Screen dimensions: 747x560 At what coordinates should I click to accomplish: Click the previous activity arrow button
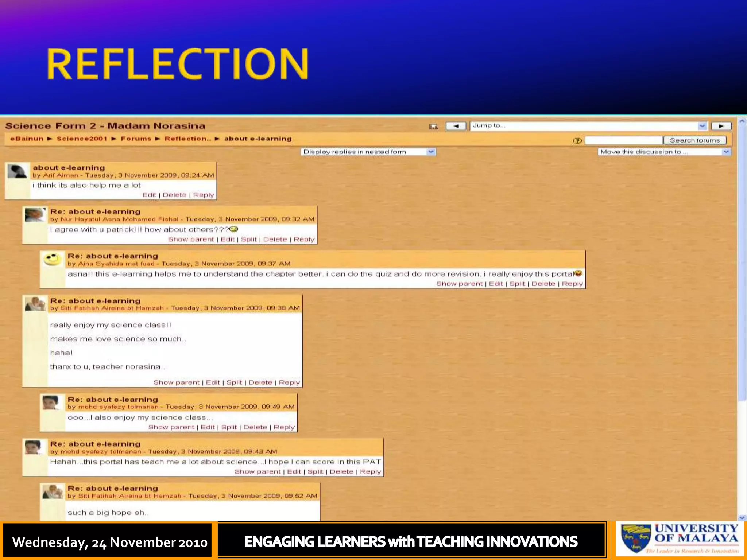[456, 126]
